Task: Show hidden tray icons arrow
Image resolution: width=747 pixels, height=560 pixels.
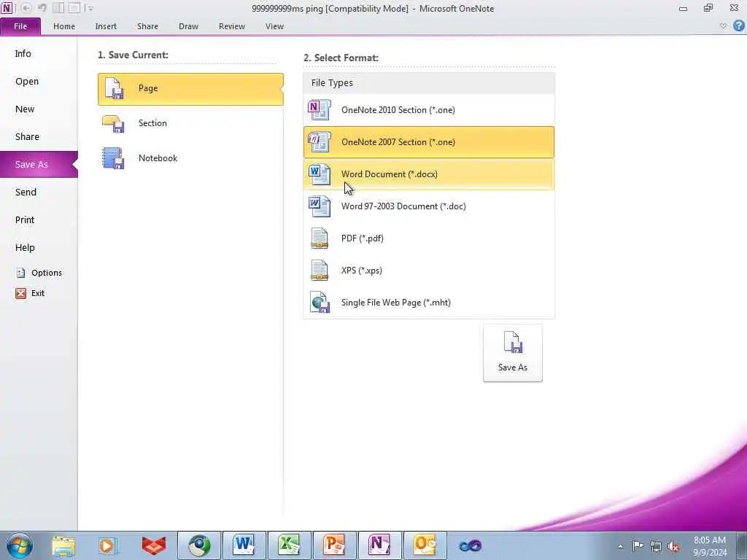Action: 620,546
